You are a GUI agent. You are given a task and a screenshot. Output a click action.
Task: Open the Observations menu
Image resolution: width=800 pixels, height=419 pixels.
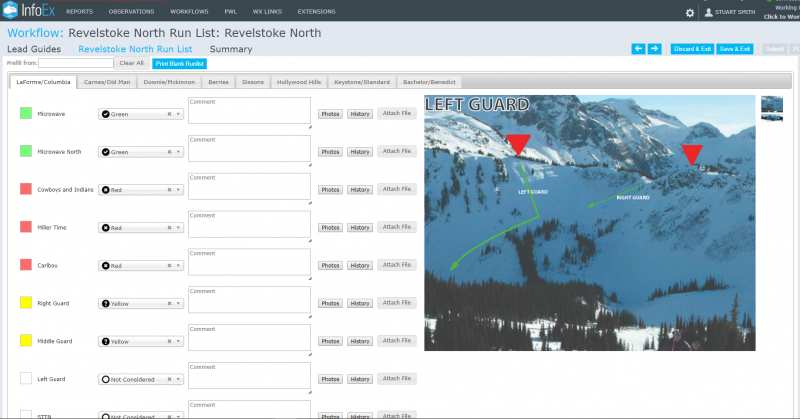click(131, 11)
